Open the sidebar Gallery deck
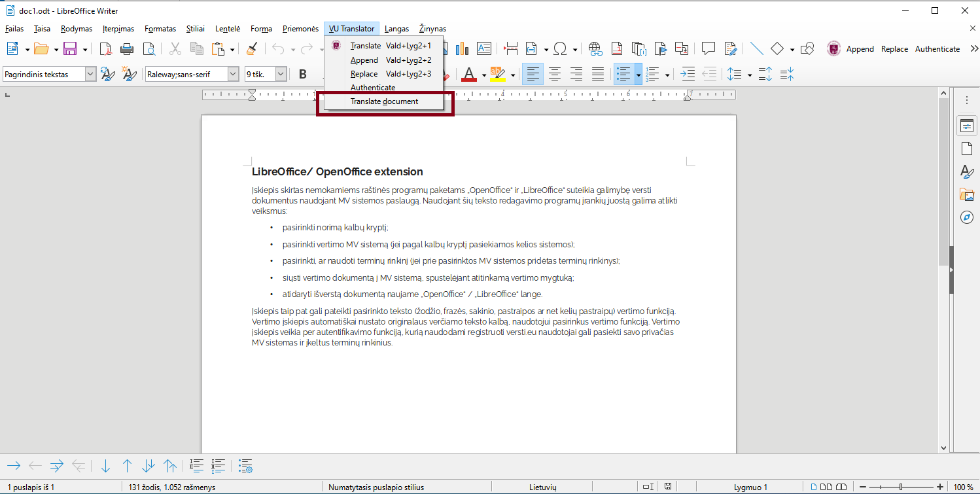980x494 pixels. pyautogui.click(x=966, y=194)
